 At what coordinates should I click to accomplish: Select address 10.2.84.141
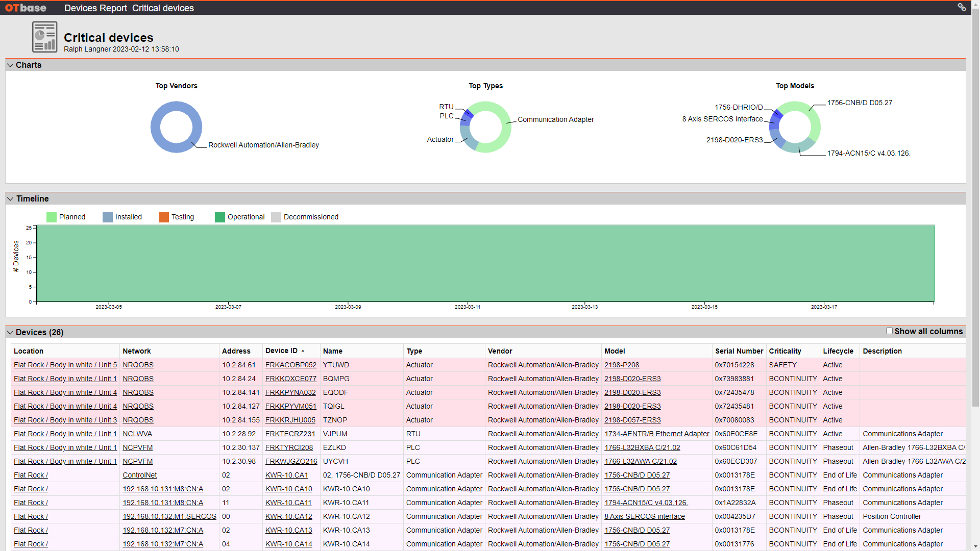click(x=241, y=393)
